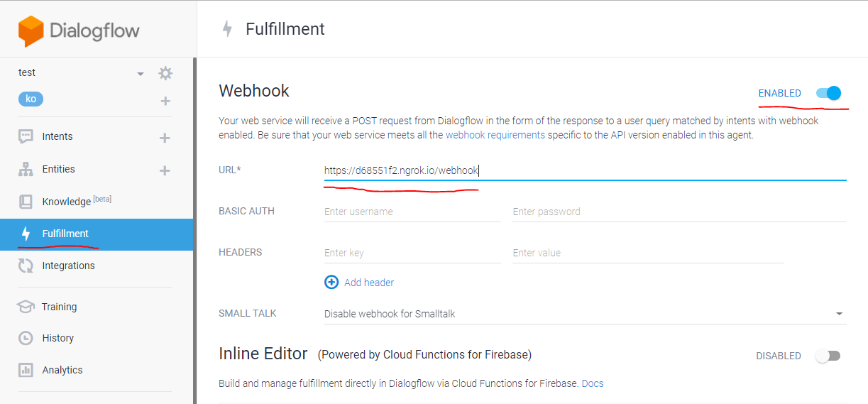This screenshot has height=404, width=868.
Task: Disable the Webhook toggle
Action: tap(828, 93)
